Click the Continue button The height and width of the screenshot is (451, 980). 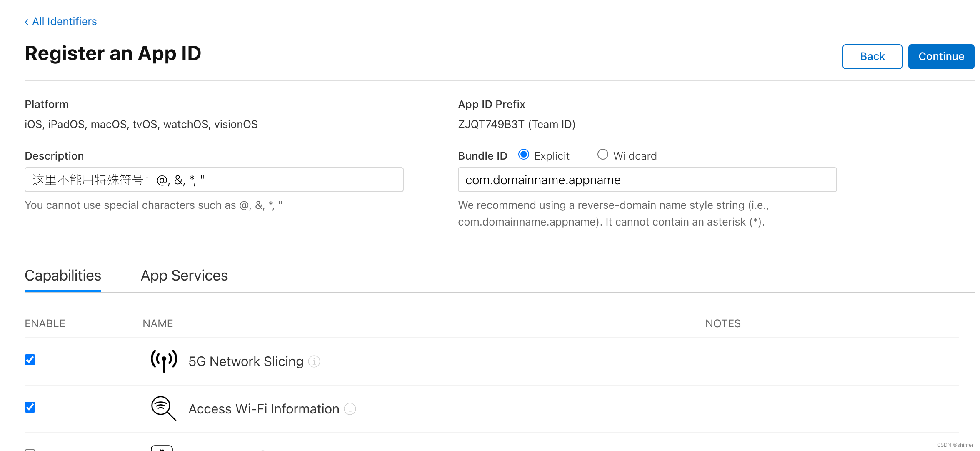[941, 56]
